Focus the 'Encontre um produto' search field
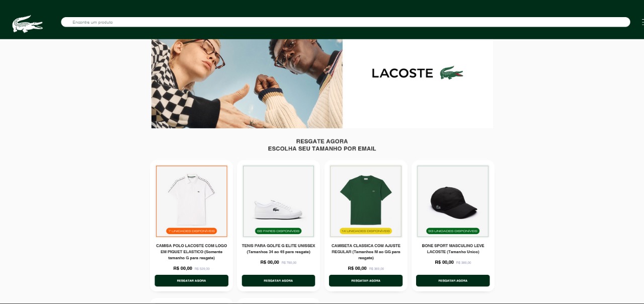The image size is (644, 304). (x=346, y=22)
